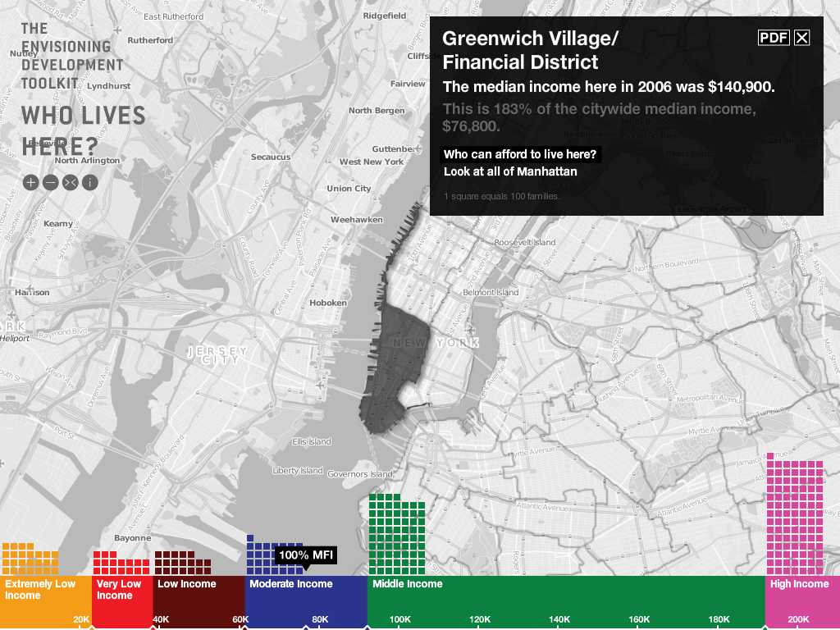Download the PDF for this district
The height and width of the screenshot is (630, 840).
(x=774, y=38)
